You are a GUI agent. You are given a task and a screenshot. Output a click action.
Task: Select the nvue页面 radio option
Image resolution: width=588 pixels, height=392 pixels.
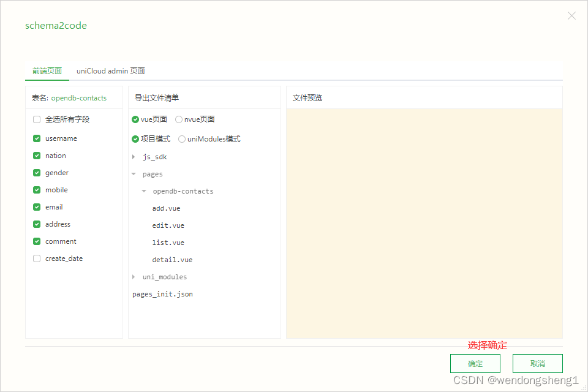(179, 119)
